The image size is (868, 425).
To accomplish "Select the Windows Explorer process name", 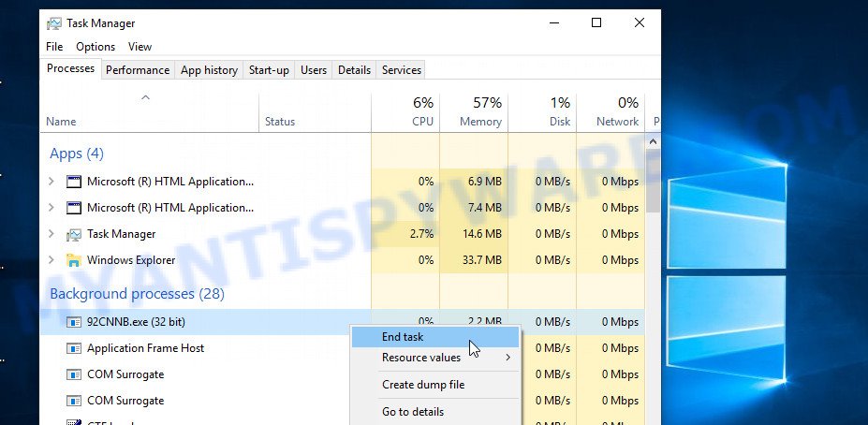I will (131, 260).
